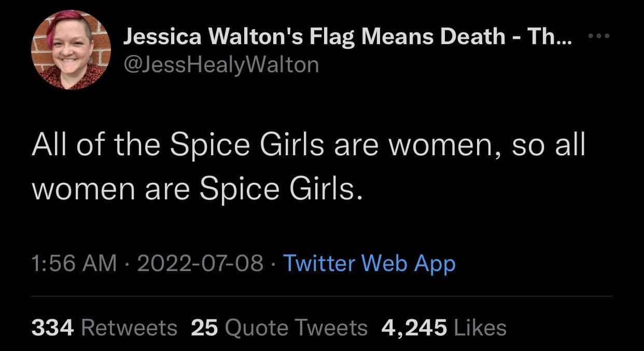
Task: Show who Likes this tweet via Likes label
Action: coord(480,328)
